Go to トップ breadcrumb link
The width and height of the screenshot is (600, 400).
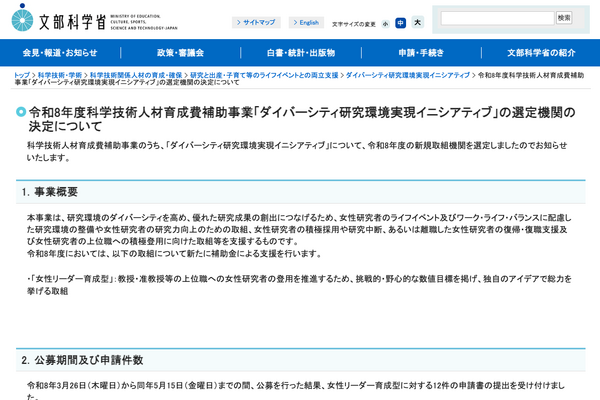pos(22,75)
